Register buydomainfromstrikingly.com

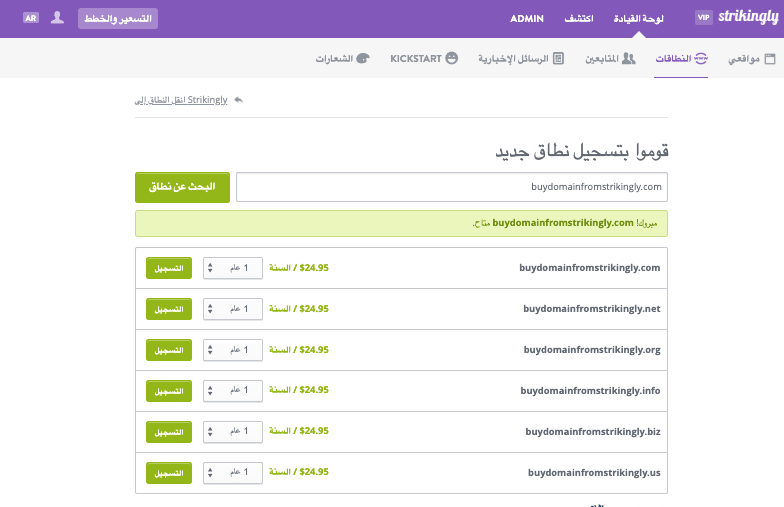click(169, 268)
